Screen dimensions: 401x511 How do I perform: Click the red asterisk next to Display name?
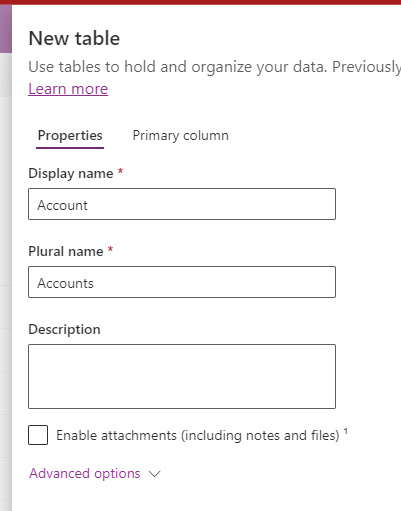point(121,171)
